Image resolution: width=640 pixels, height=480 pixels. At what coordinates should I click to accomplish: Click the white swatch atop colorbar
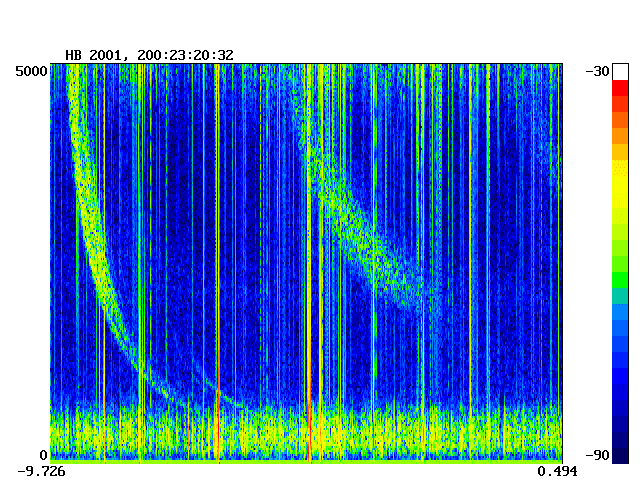click(620, 72)
